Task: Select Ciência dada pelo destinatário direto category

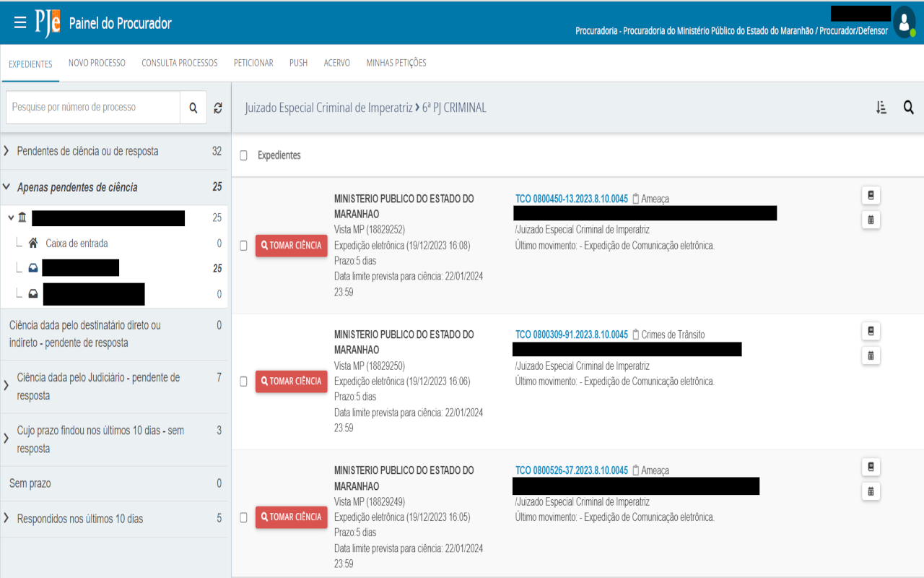Action: 114,334
